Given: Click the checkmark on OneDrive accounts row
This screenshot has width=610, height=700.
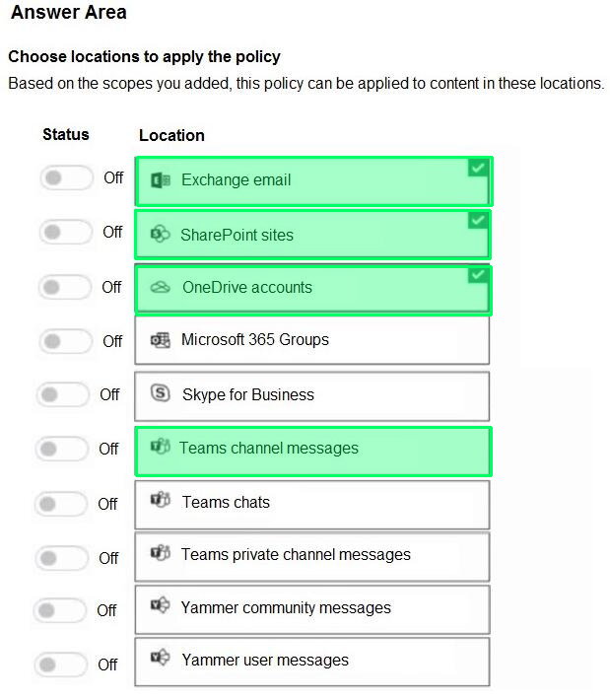Looking at the screenshot, I should [x=478, y=274].
